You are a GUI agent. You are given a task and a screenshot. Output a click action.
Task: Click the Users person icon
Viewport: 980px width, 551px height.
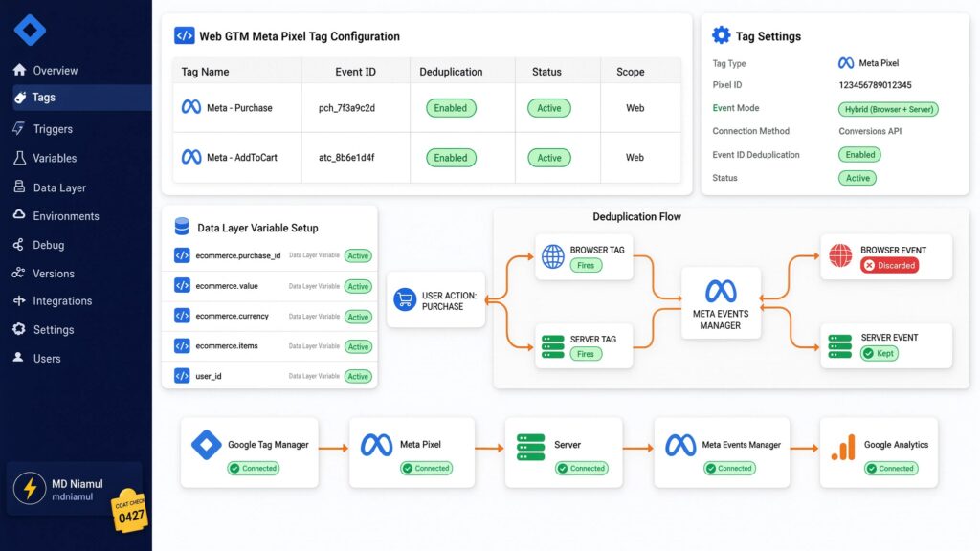[x=18, y=358]
